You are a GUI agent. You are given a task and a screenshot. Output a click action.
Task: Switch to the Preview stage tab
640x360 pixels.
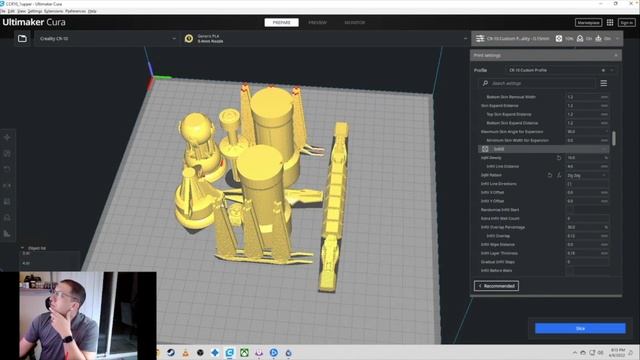pos(318,22)
